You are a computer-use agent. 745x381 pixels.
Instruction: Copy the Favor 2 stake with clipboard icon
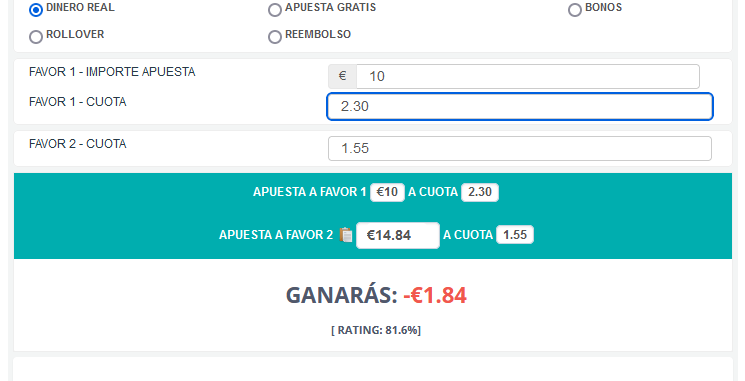[346, 235]
